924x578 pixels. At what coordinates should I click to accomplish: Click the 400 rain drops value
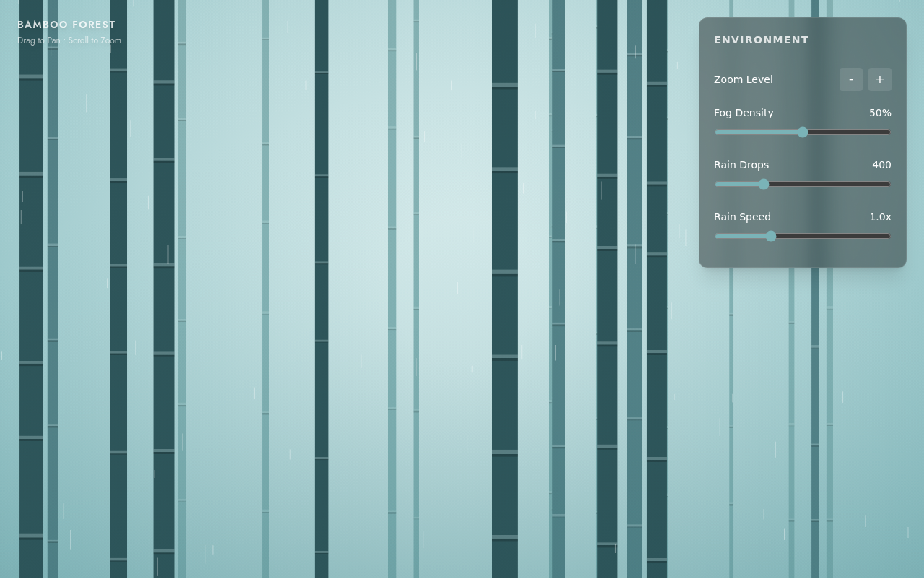pos(881,165)
